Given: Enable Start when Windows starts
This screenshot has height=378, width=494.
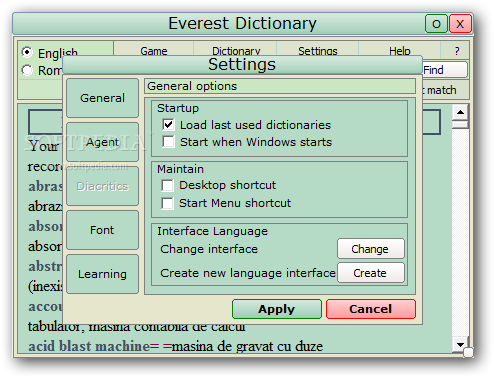Looking at the screenshot, I should click(168, 142).
